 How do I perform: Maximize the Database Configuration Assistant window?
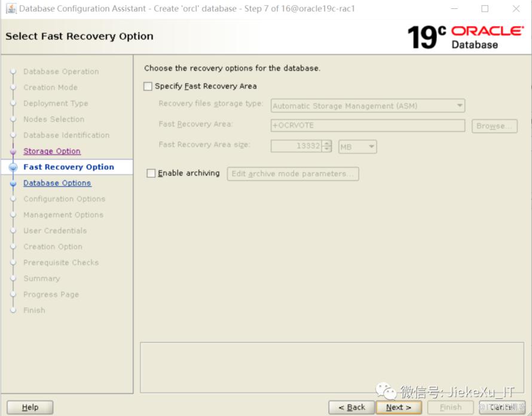485,8
